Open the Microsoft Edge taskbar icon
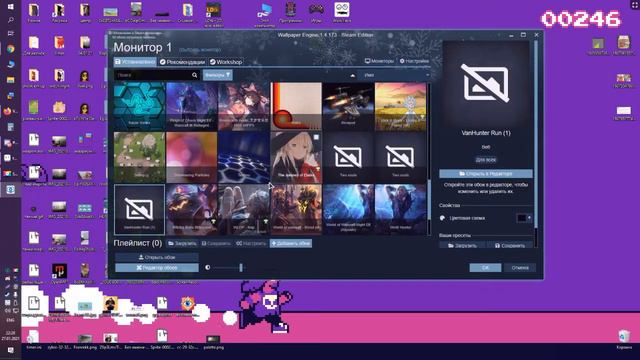 pyautogui.click(x=11, y=64)
